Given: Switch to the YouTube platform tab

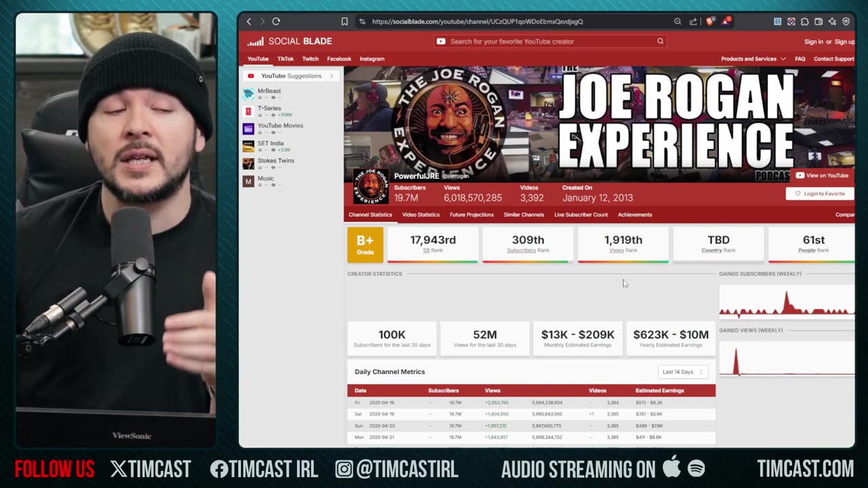Looking at the screenshot, I should pos(258,59).
